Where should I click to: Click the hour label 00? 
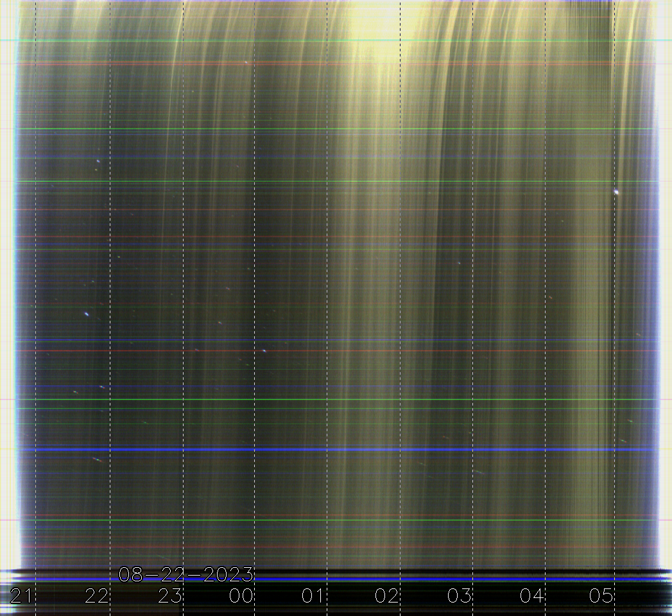tap(241, 596)
